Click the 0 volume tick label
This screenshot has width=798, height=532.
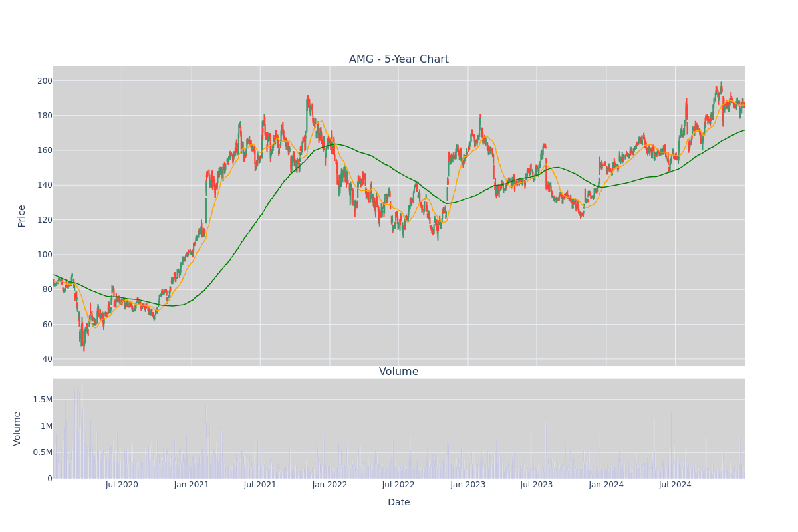coord(50,479)
